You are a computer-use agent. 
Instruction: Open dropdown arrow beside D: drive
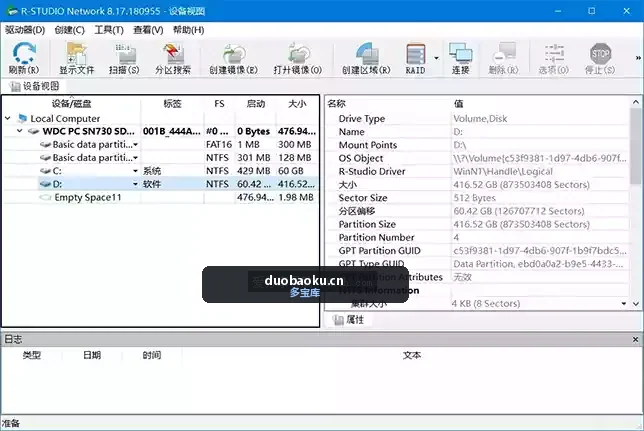[x=135, y=184]
